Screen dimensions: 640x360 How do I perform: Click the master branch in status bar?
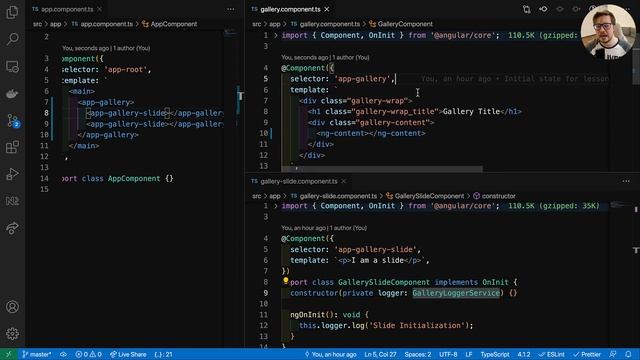coord(37,354)
